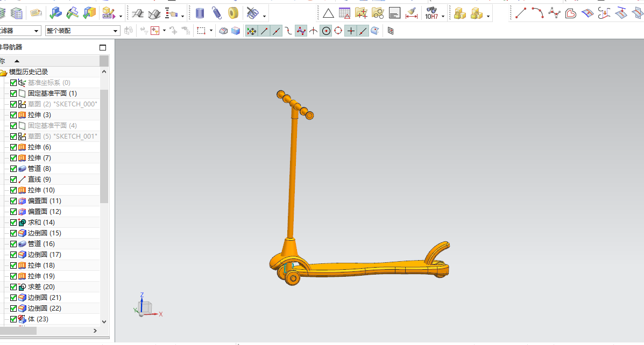This screenshot has width=644, height=345.
Task: Click the first yellow locked-boxes icon
Action: click(460, 13)
